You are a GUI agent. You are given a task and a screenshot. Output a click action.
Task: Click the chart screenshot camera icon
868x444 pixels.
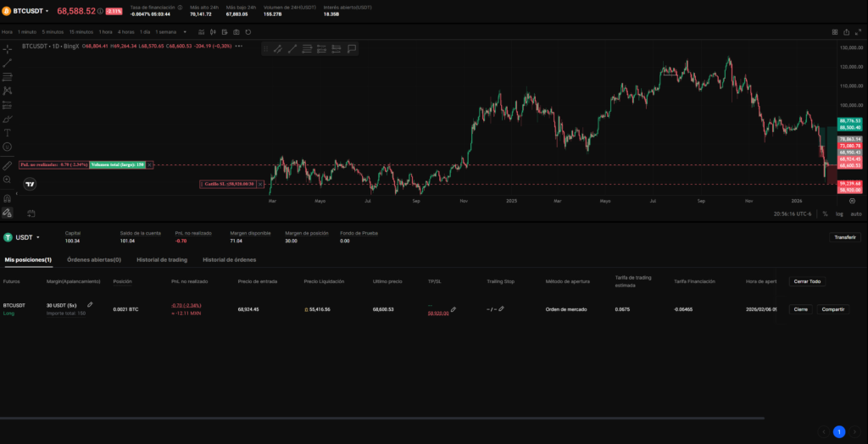236,31
